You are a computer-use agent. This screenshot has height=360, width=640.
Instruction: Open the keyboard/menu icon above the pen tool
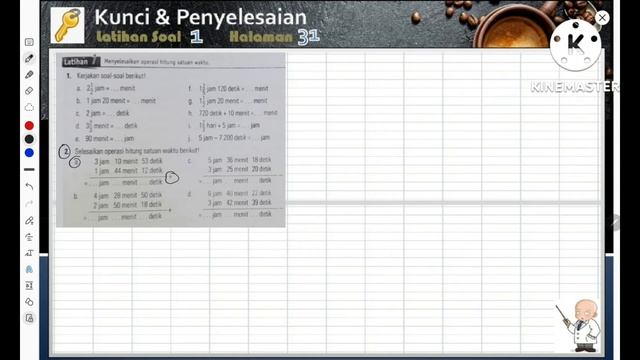(29, 42)
